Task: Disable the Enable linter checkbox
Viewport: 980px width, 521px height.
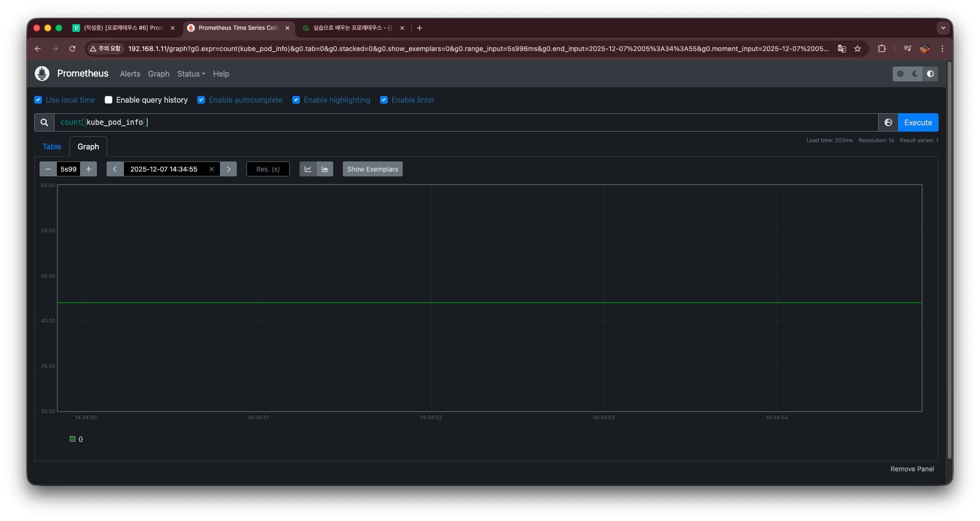Action: (x=384, y=100)
